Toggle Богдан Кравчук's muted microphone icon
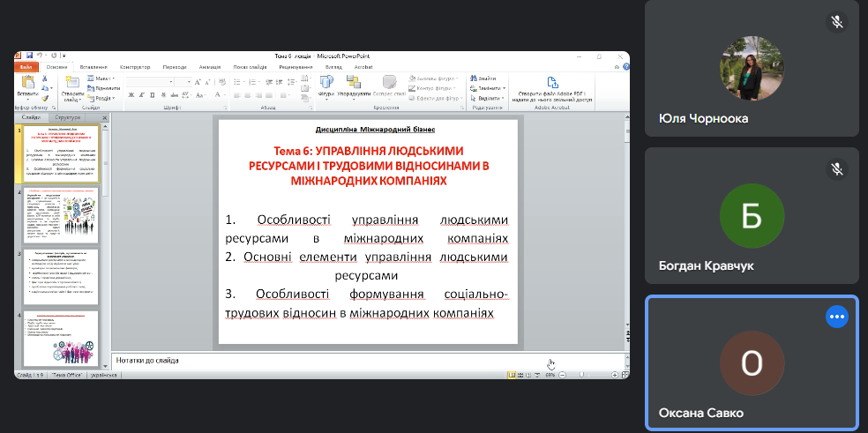Viewport: 868px width, 433px height. pos(836,168)
